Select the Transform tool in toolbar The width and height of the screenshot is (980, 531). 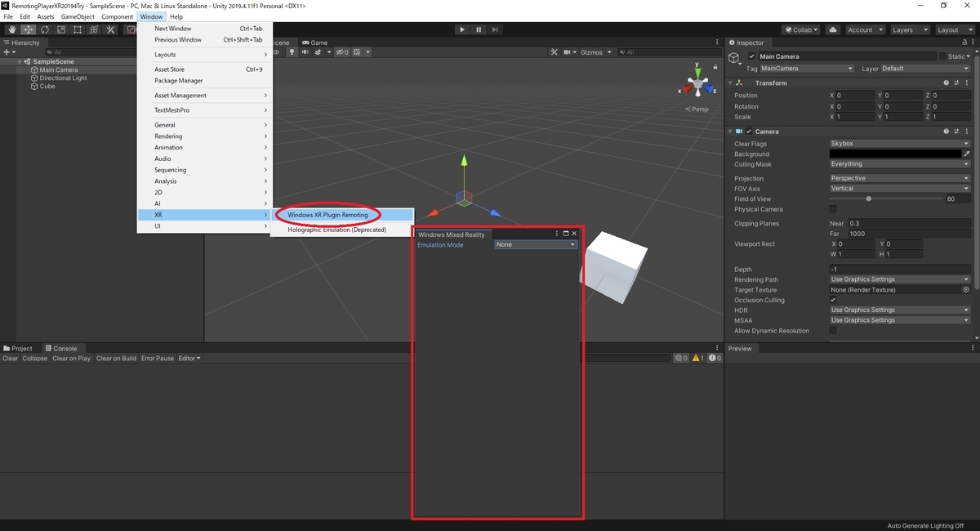[94, 29]
